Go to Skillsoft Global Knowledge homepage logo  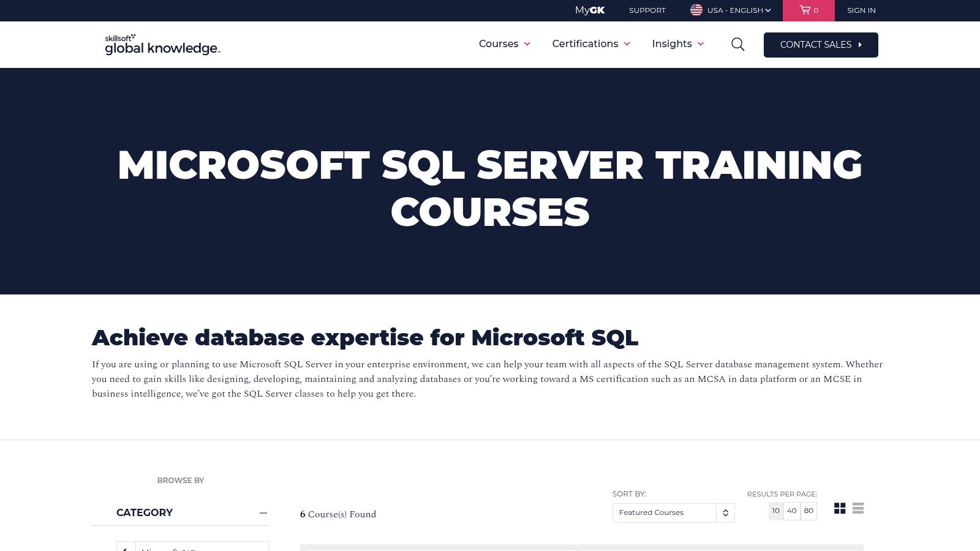point(162,45)
